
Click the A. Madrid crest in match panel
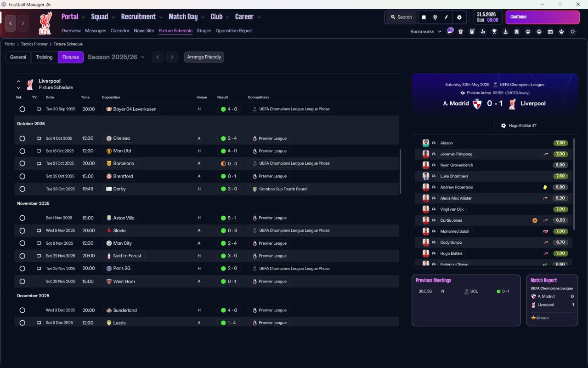click(x=476, y=104)
